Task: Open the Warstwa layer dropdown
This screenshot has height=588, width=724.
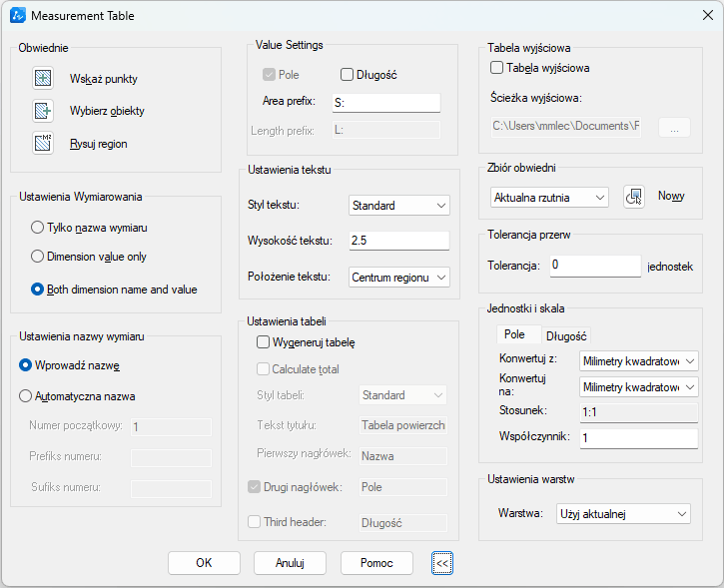Action: [x=622, y=514]
